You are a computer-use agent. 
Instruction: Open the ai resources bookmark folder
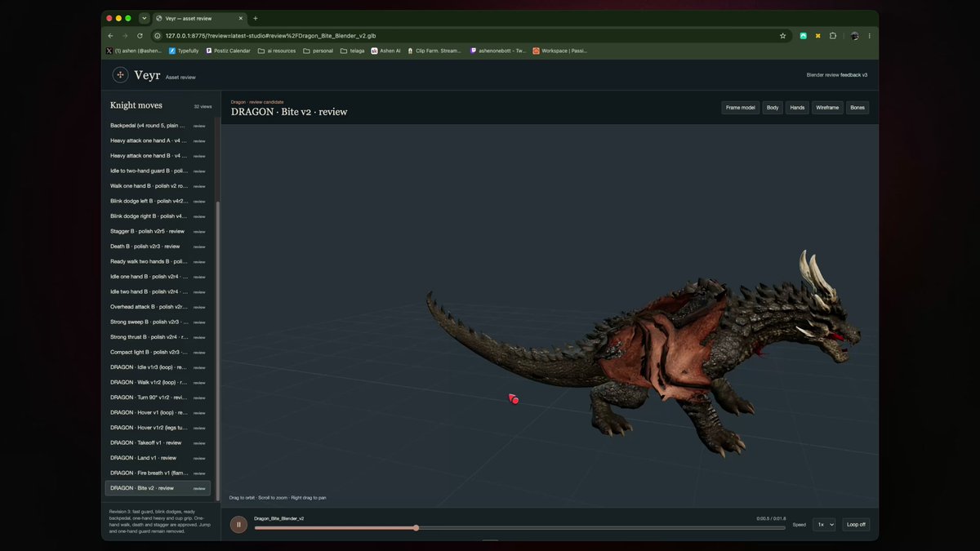(x=277, y=51)
